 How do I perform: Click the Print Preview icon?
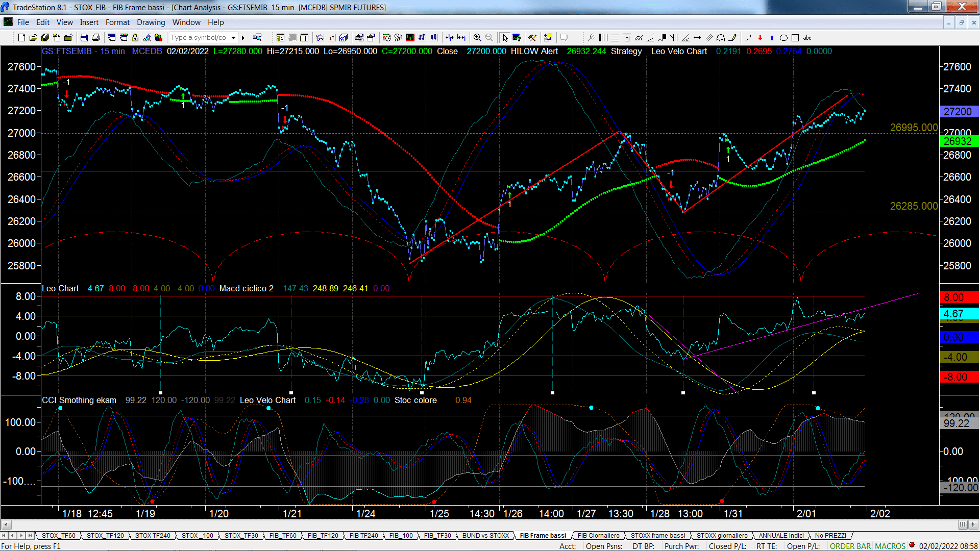84,38
